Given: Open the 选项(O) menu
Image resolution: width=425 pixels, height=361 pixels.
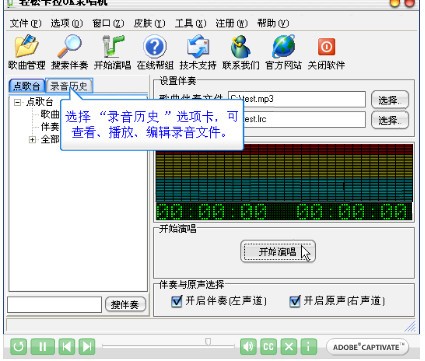Looking at the screenshot, I should (67, 23).
